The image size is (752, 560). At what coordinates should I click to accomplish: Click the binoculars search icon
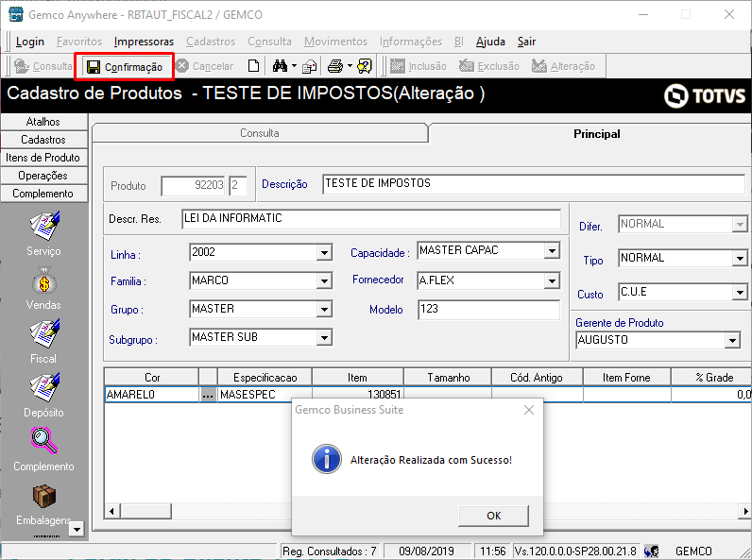280,66
